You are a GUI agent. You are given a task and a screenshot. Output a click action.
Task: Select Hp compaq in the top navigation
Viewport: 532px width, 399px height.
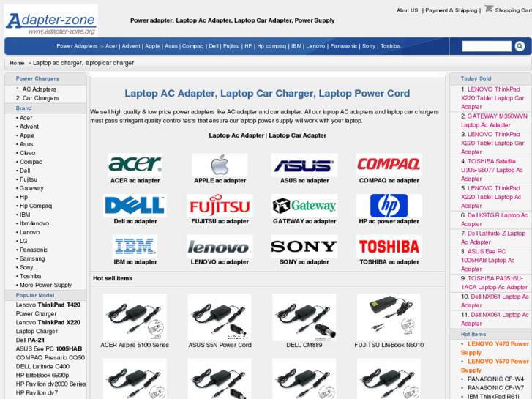pyautogui.click(x=271, y=46)
